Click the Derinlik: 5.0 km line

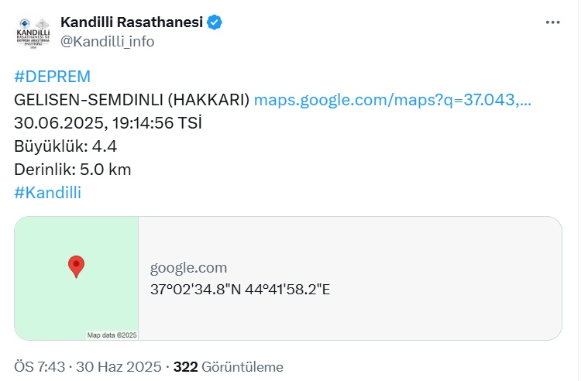[x=73, y=170]
